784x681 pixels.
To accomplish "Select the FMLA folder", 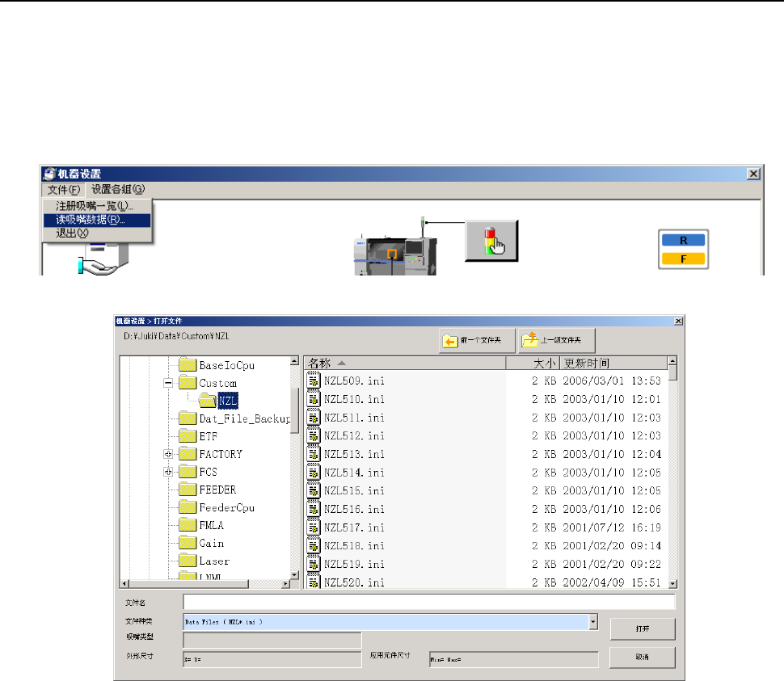I will 212,525.
